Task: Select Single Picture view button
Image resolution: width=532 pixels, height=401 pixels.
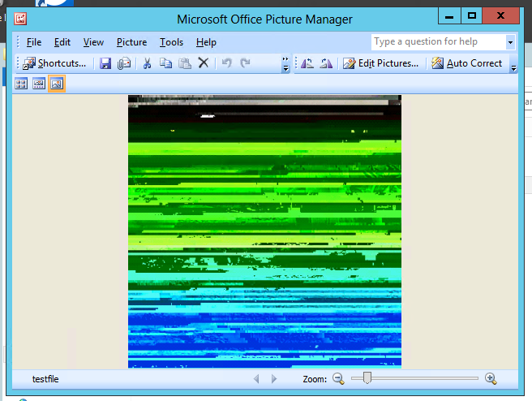Action: pyautogui.click(x=57, y=84)
